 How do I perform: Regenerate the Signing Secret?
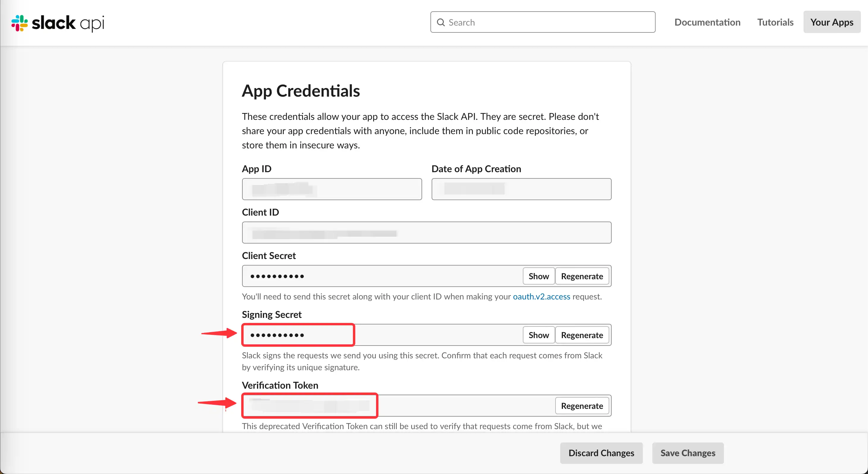(x=582, y=335)
